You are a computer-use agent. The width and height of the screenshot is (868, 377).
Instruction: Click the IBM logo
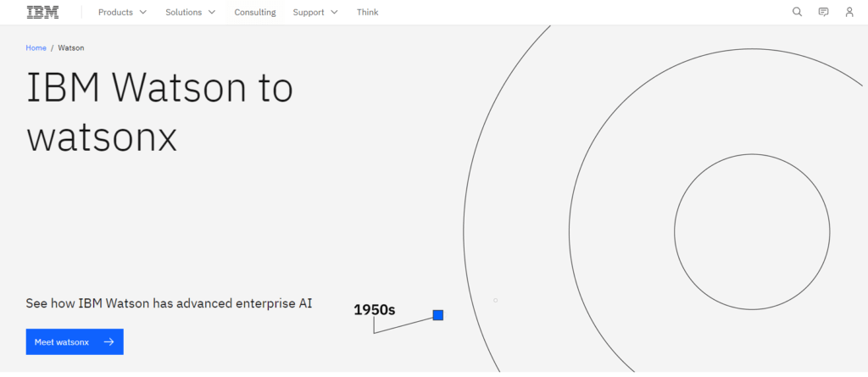click(x=42, y=12)
